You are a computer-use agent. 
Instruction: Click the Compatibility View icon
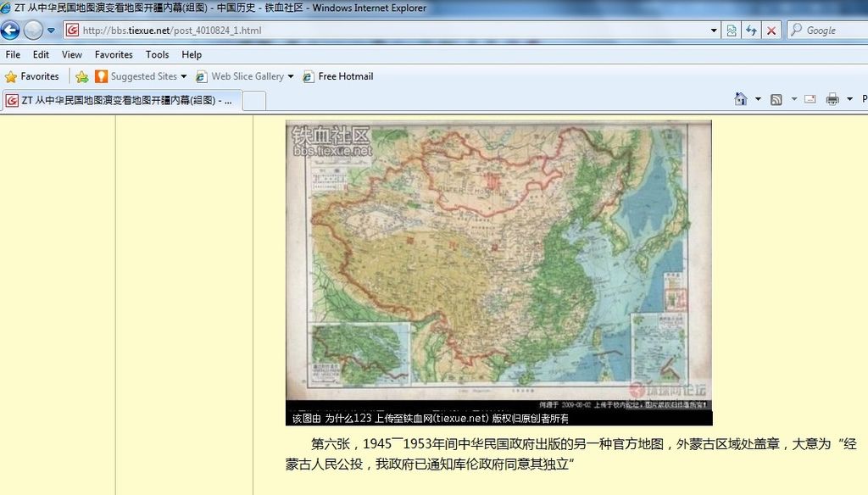pyautogui.click(x=732, y=31)
